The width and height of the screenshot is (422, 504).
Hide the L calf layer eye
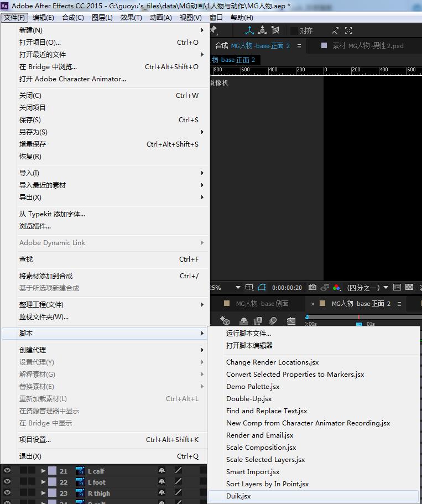(x=7, y=470)
